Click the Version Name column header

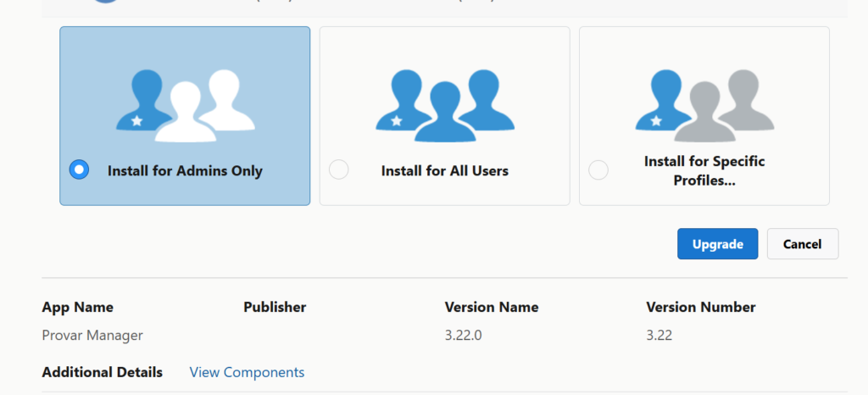coord(491,307)
